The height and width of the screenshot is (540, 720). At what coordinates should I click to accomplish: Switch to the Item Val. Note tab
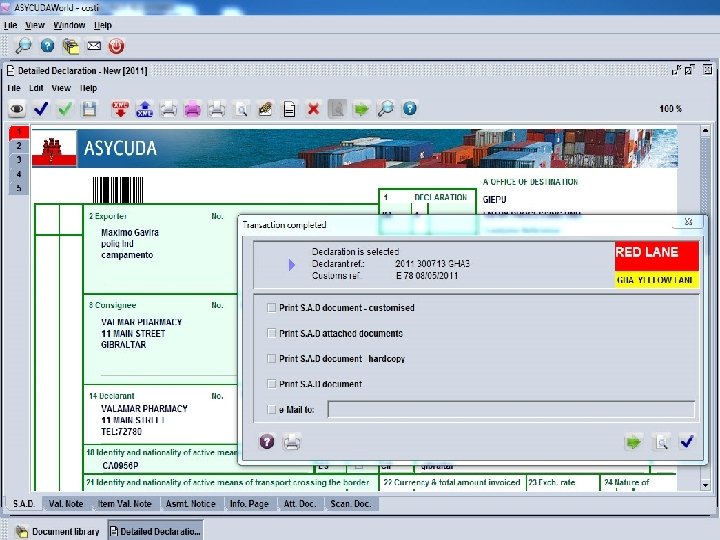click(x=124, y=504)
